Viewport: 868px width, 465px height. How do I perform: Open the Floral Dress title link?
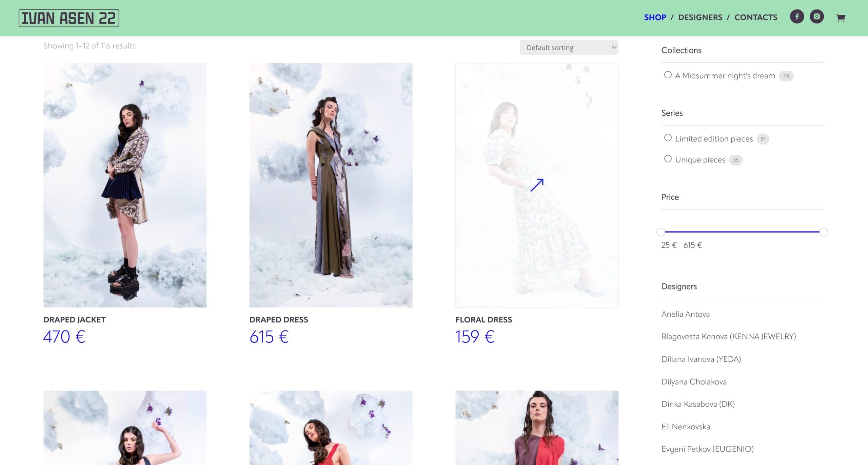tap(484, 319)
